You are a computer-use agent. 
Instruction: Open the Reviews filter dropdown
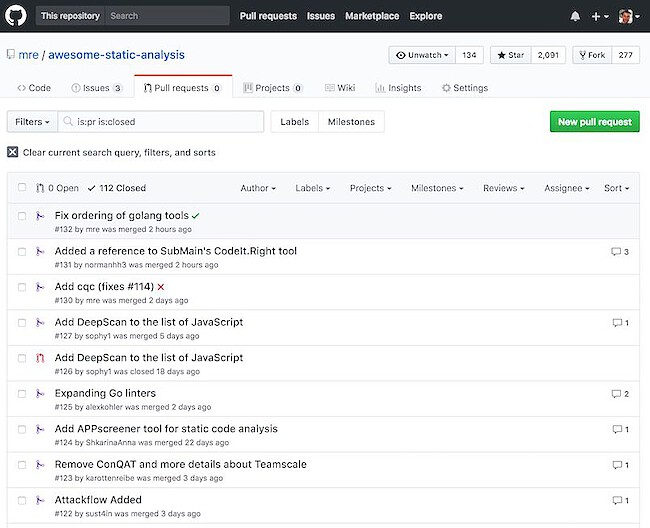504,188
